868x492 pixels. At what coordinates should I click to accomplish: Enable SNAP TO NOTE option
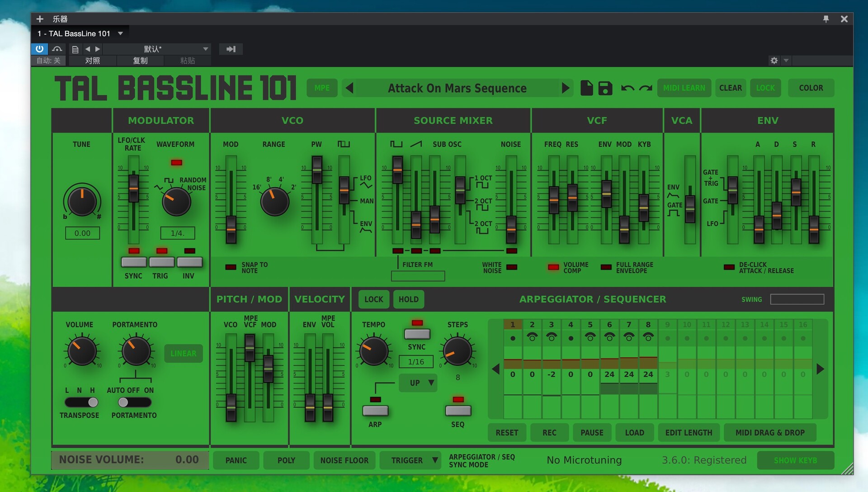click(231, 267)
